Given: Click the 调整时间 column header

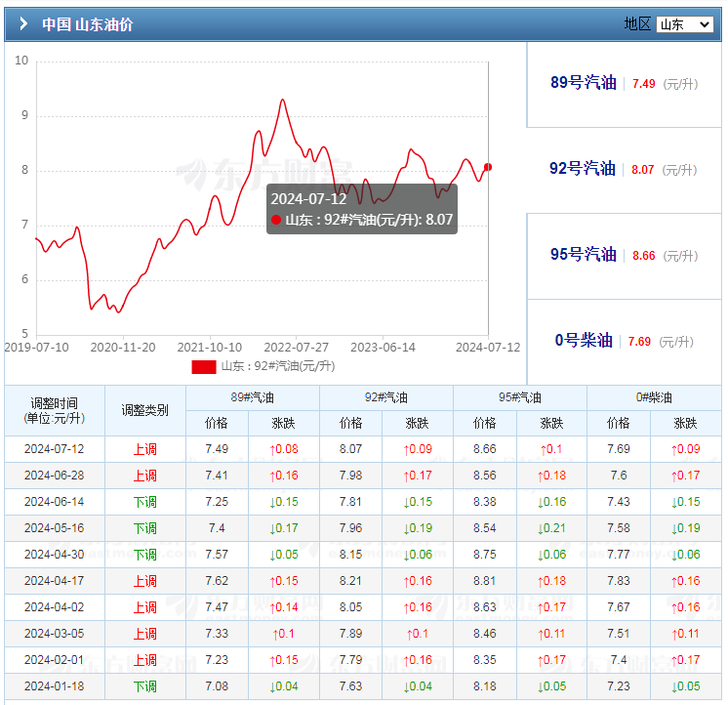Looking at the screenshot, I should tap(54, 410).
